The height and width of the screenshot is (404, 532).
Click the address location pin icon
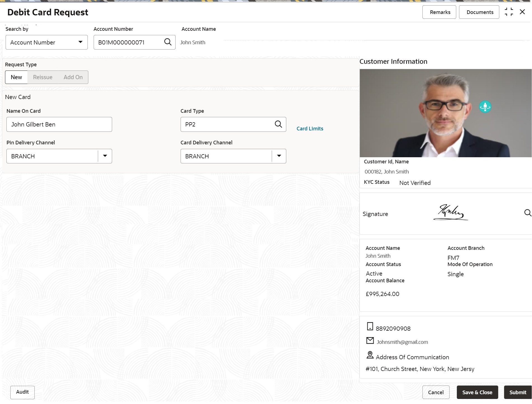(x=370, y=355)
